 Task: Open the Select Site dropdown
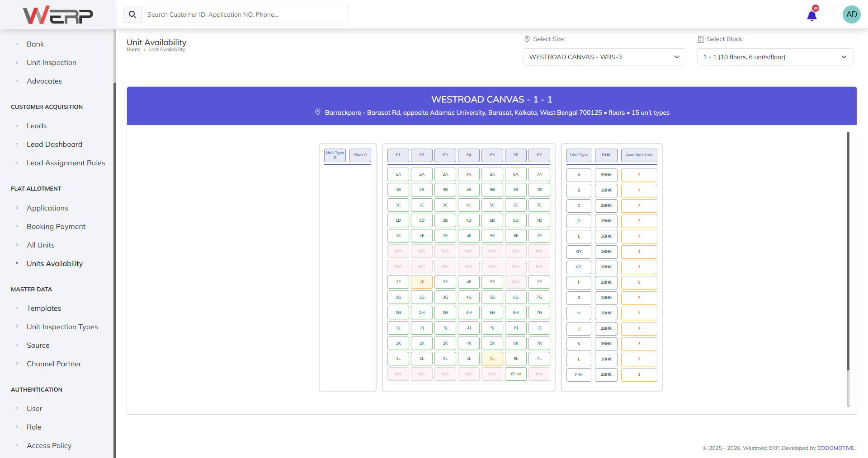(604, 57)
